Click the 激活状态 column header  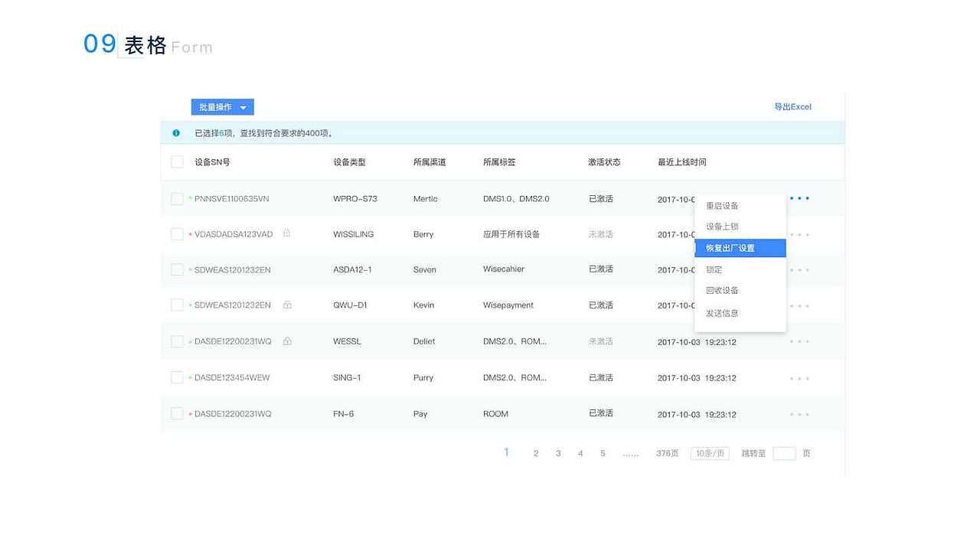[x=604, y=162]
